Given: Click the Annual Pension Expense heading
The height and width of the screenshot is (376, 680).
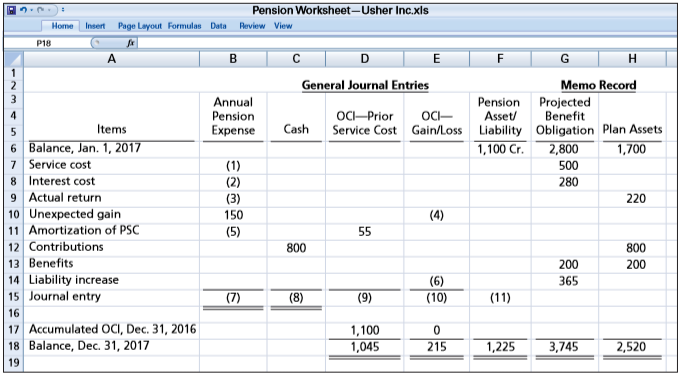Looking at the screenshot, I should (233, 116).
